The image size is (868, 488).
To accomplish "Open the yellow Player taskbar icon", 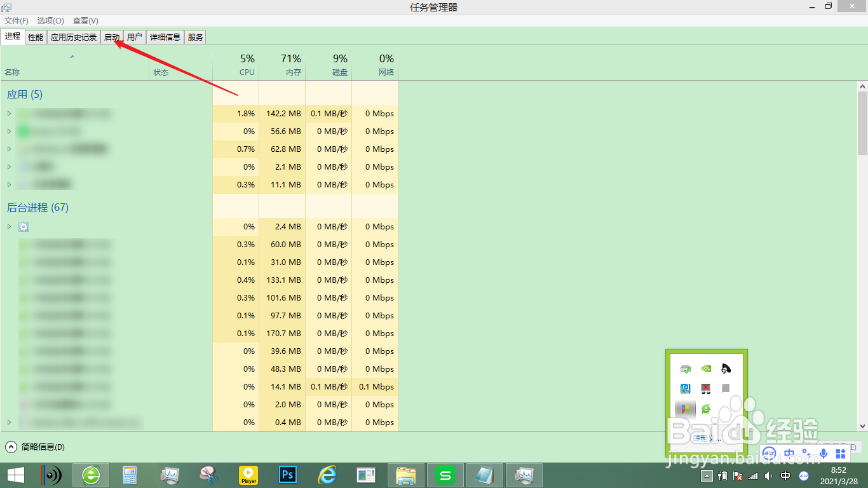I will point(248,475).
